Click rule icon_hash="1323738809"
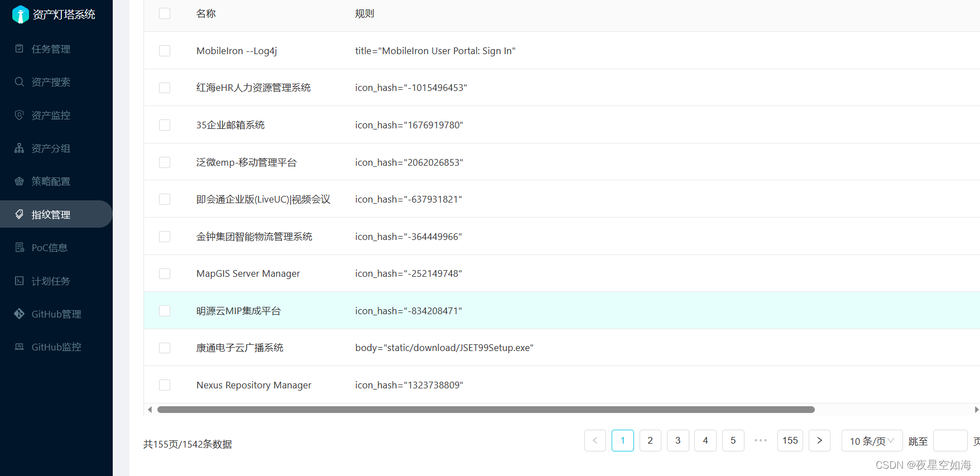Viewport: 980px width, 476px height. tap(409, 385)
